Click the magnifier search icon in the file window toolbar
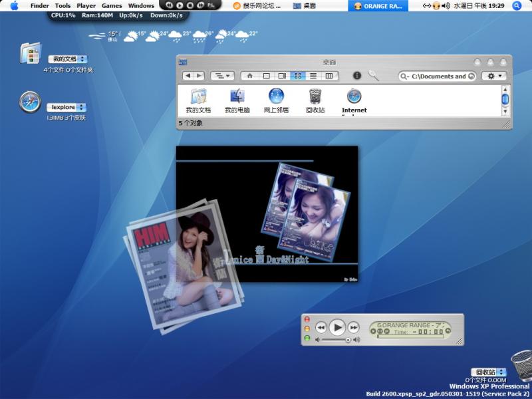 [x=374, y=76]
